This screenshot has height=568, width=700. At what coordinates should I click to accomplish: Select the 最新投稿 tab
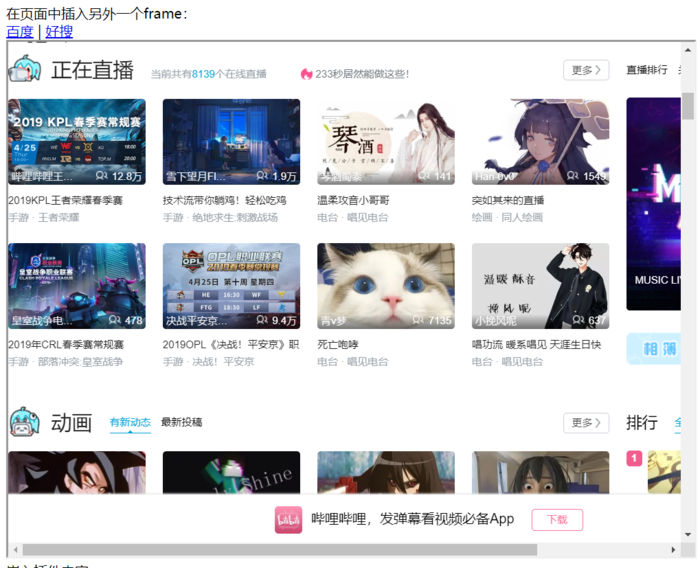click(182, 422)
